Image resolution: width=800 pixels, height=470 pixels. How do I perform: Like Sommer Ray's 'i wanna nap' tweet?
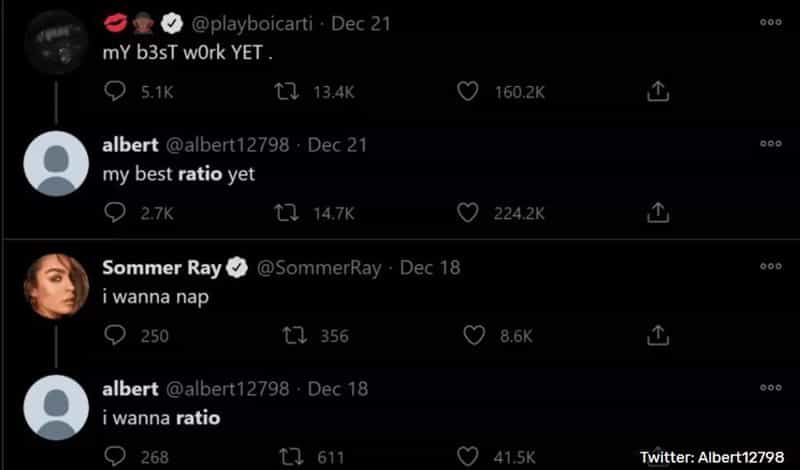coord(473,336)
